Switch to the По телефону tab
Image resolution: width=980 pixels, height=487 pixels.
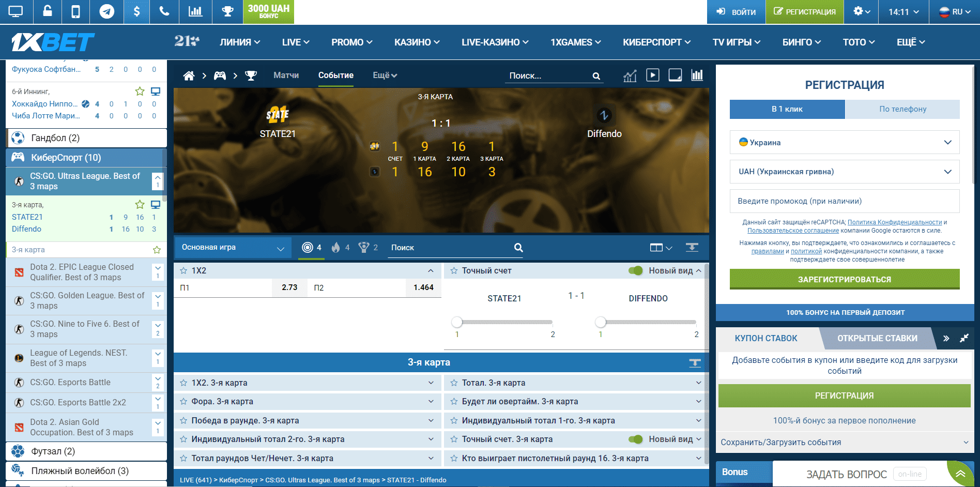pyautogui.click(x=902, y=109)
